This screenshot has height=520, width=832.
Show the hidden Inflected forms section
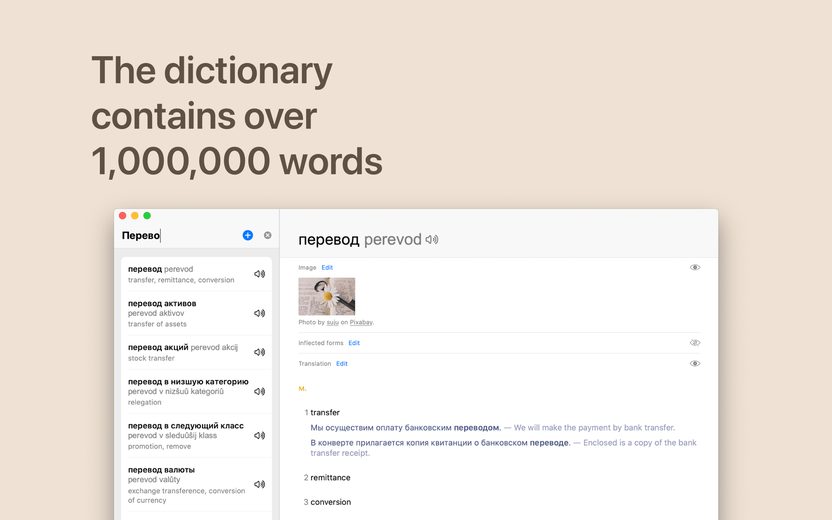[x=695, y=343]
